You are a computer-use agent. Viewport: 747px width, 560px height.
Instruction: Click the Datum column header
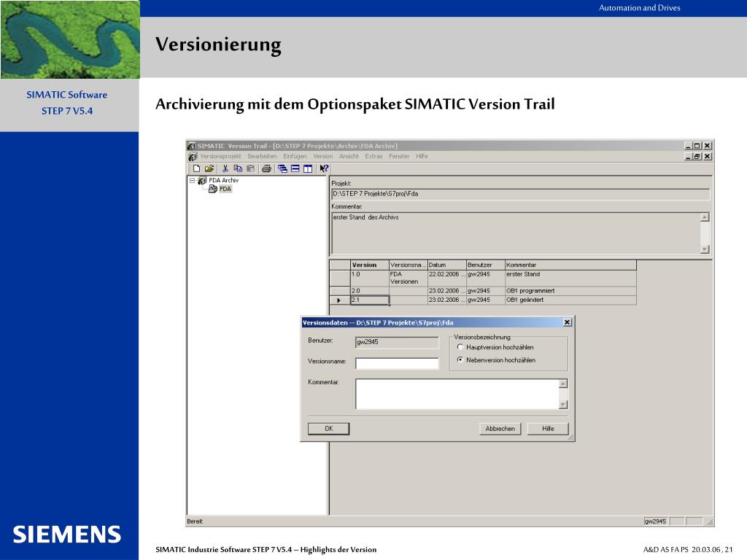447,265
